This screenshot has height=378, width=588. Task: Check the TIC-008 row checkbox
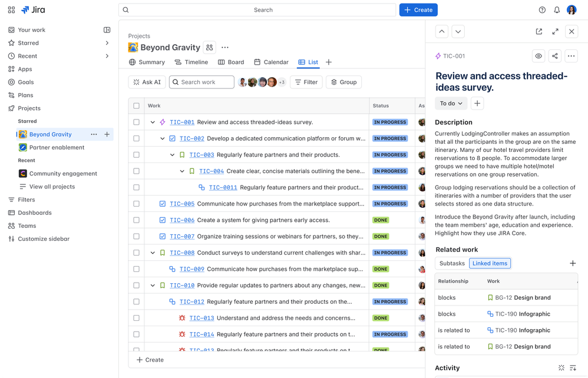point(137,253)
